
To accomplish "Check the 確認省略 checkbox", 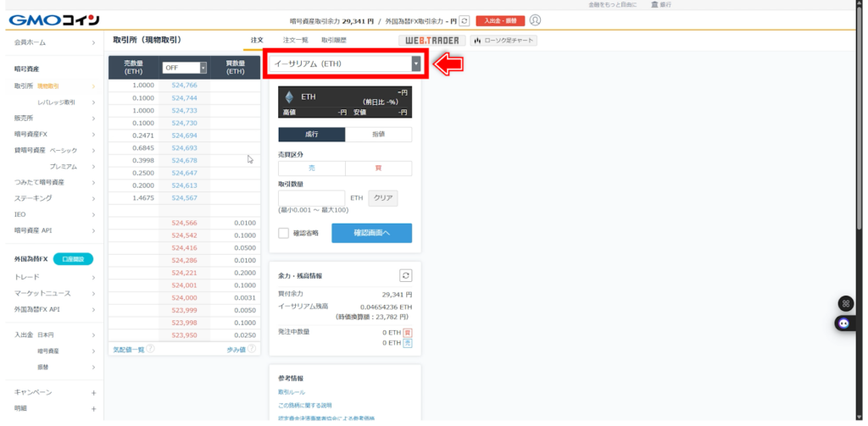I will (284, 233).
